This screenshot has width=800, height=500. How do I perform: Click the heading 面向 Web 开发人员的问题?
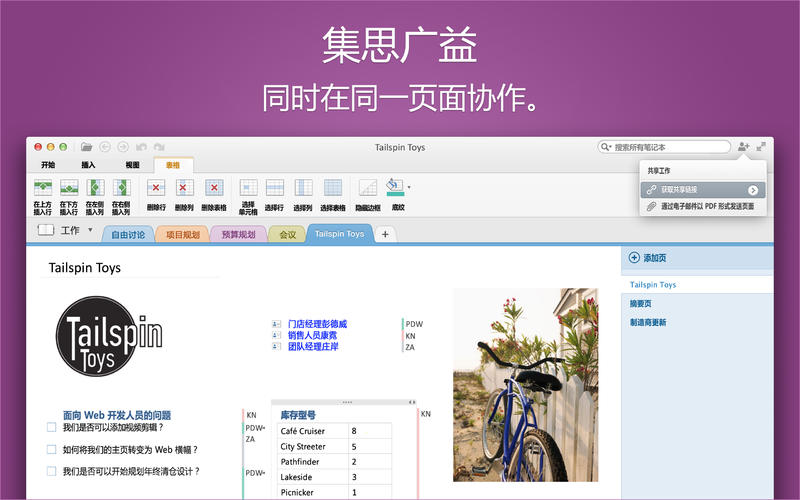pos(117,415)
